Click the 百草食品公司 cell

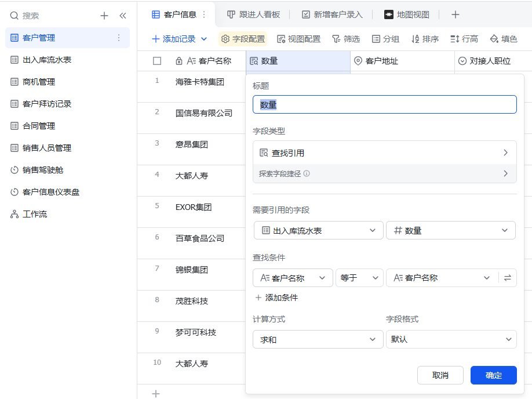200,238
